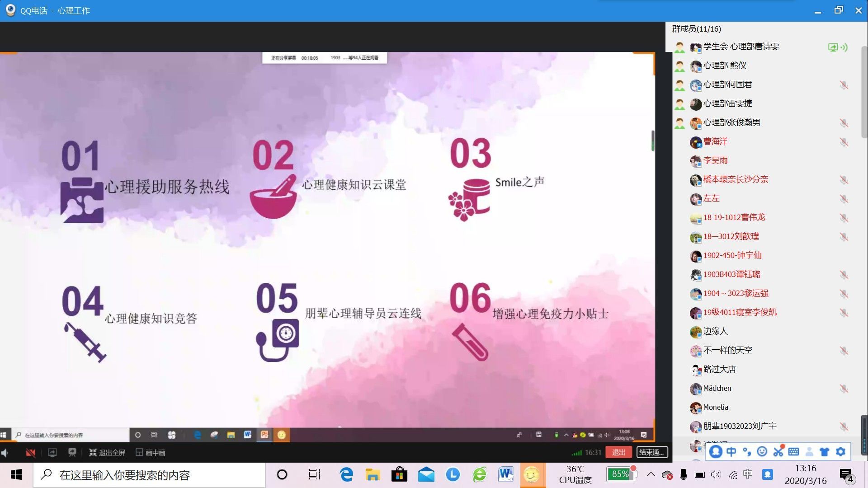The image size is (868, 488).
Task: Unmute member 心理部何国君
Action: click(x=844, y=85)
